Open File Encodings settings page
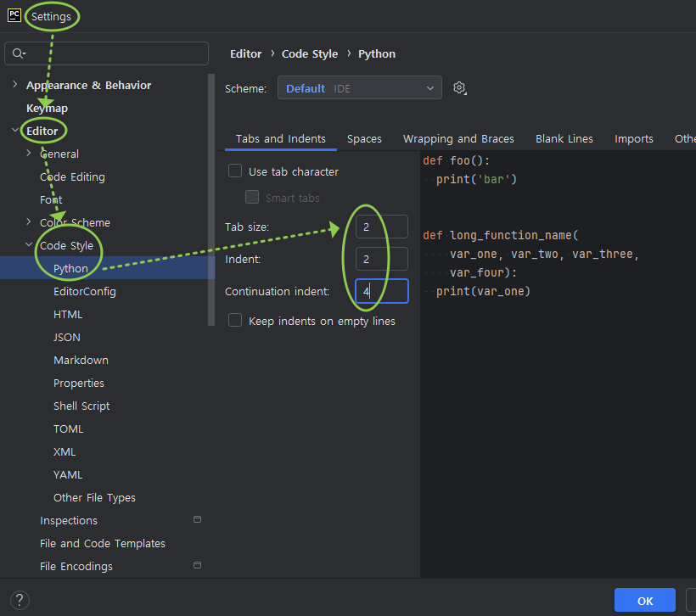The width and height of the screenshot is (696, 616). coord(76,566)
